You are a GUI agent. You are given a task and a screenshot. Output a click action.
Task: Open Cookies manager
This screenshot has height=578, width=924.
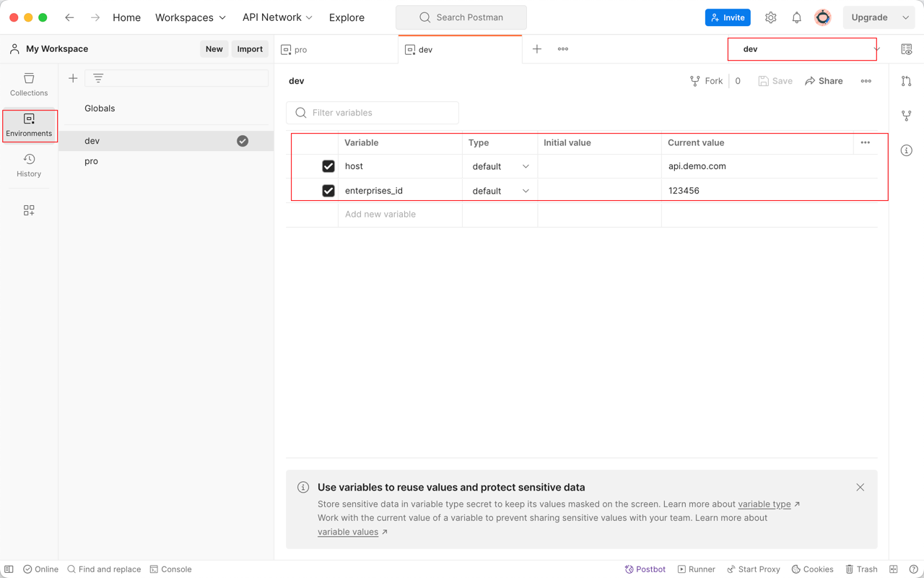[x=812, y=569]
